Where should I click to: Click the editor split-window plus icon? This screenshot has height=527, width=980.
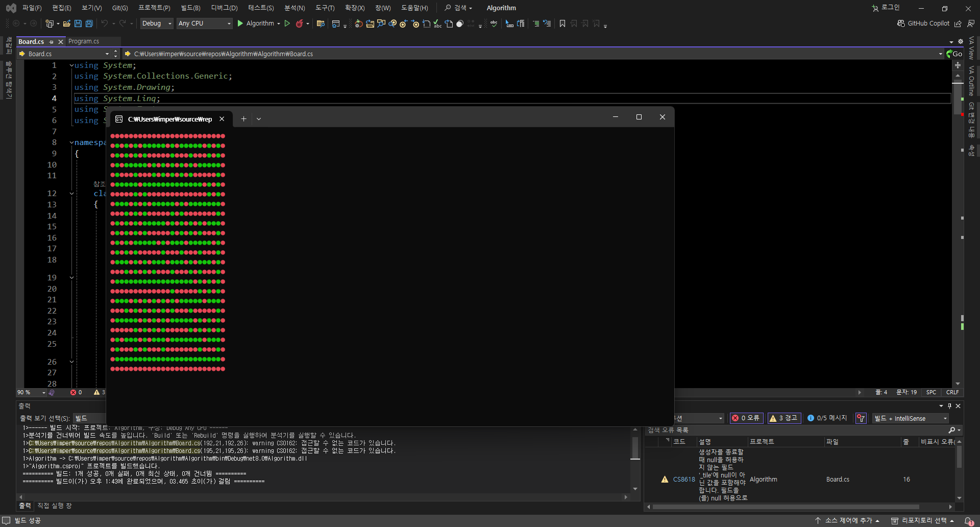[958, 65]
